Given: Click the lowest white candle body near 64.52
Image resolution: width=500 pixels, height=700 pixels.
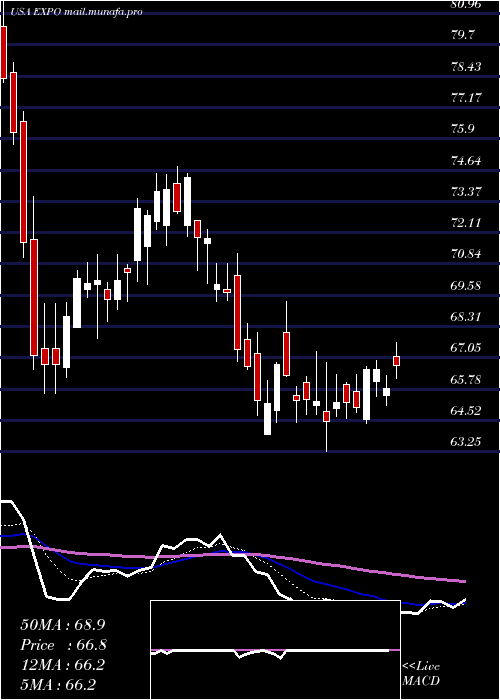Looking at the screenshot, I should (267, 419).
